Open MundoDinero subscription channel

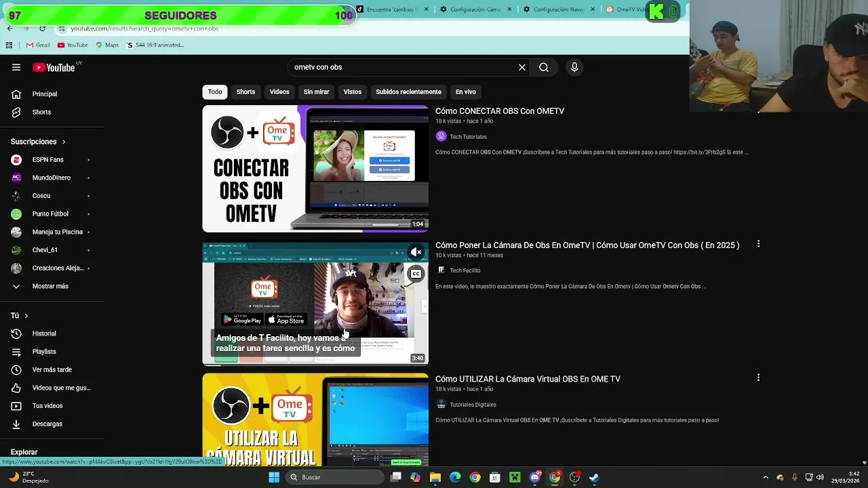pos(52,178)
